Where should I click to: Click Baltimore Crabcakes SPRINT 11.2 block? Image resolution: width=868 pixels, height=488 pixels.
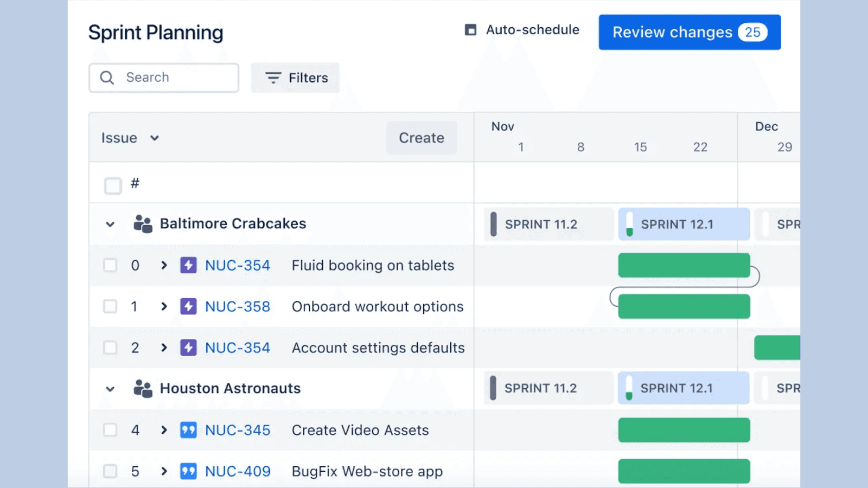coord(549,224)
